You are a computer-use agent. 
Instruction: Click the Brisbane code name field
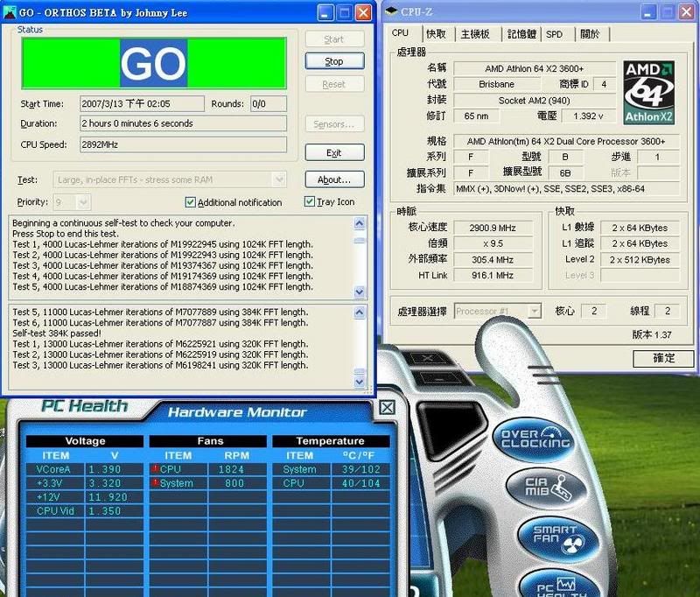coord(496,84)
